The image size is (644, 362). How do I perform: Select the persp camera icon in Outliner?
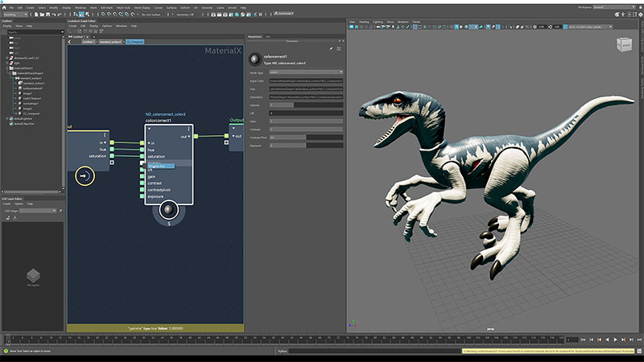(x=11, y=38)
